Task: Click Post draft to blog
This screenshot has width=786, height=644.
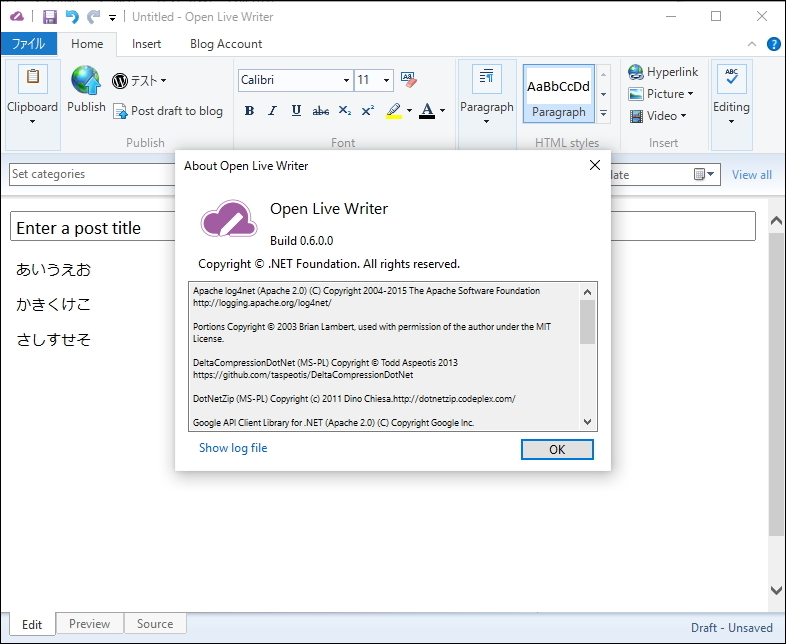Action: coord(169,111)
